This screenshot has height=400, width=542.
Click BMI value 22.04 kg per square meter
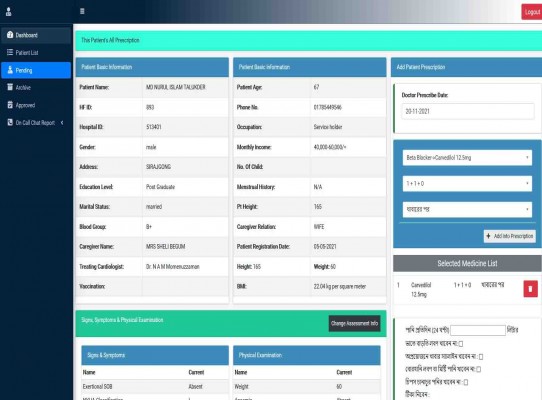340,286
